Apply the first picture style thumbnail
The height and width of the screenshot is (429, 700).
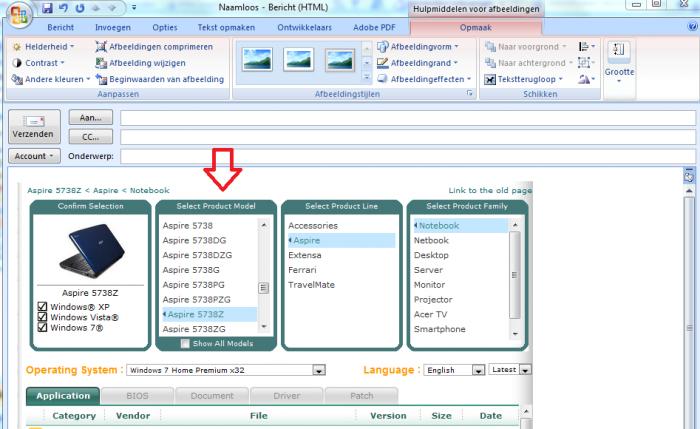coord(257,60)
